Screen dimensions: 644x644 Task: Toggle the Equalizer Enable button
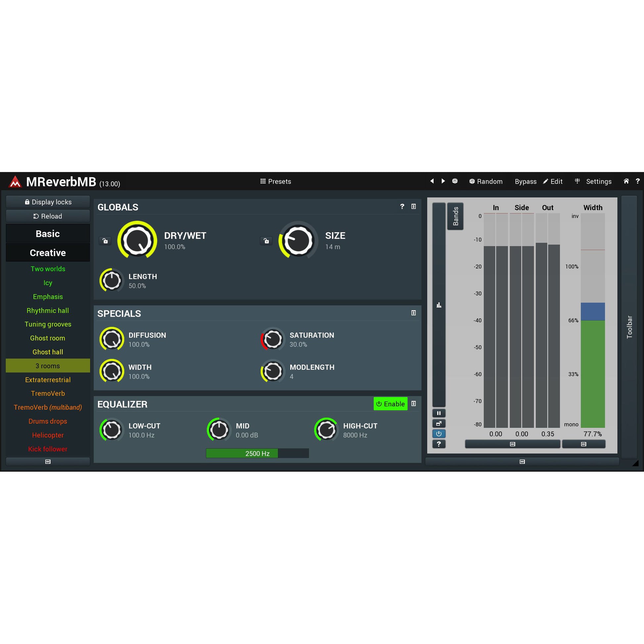(x=390, y=404)
